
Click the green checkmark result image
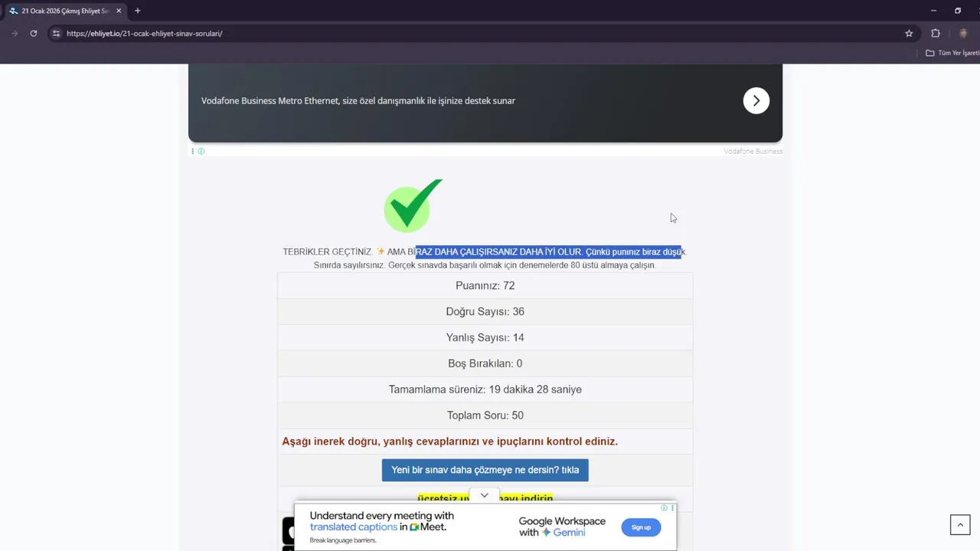[x=413, y=205]
